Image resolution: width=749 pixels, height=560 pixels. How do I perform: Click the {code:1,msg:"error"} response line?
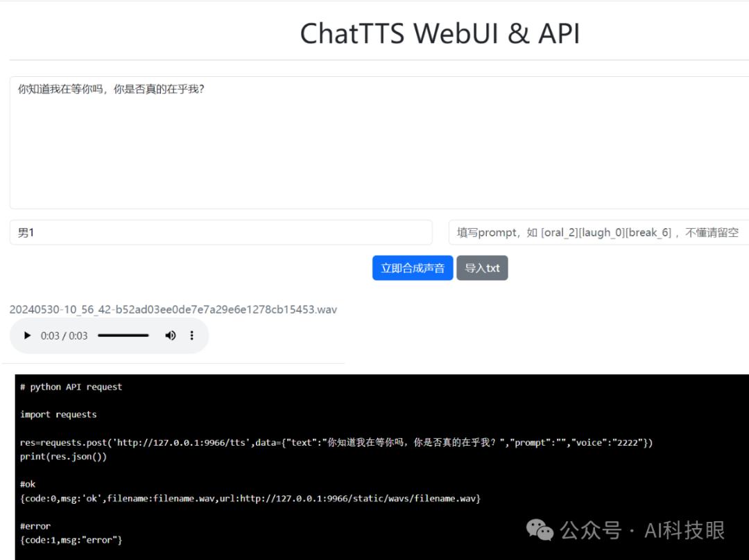(x=71, y=540)
